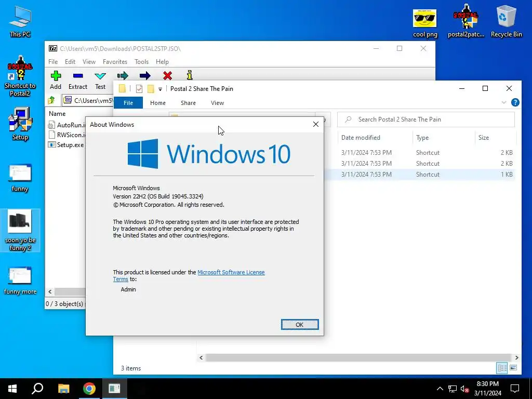Click the first 2 KB Shortcut row's date
Viewport: 532px width, 399px height.
pos(366,153)
